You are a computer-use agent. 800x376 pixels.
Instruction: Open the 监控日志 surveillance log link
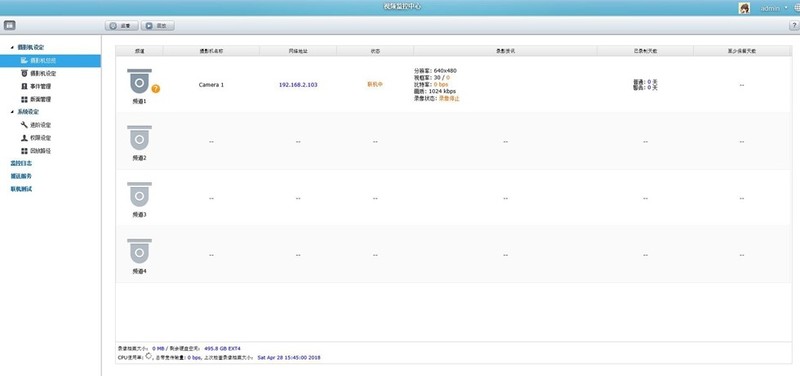click(21, 163)
